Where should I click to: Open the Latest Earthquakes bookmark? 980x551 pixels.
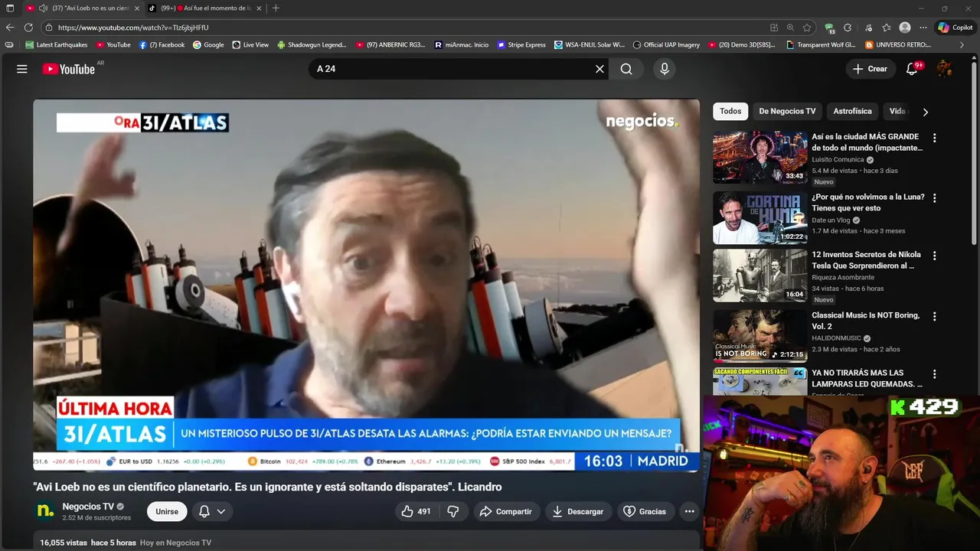coord(57,45)
